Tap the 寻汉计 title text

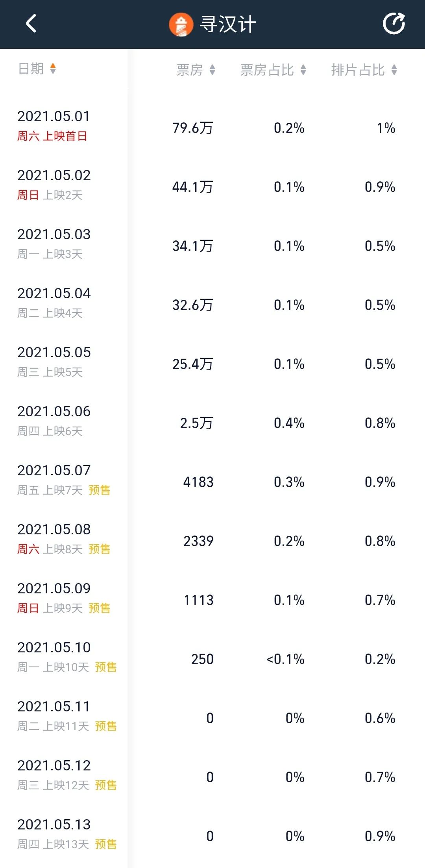(x=228, y=24)
